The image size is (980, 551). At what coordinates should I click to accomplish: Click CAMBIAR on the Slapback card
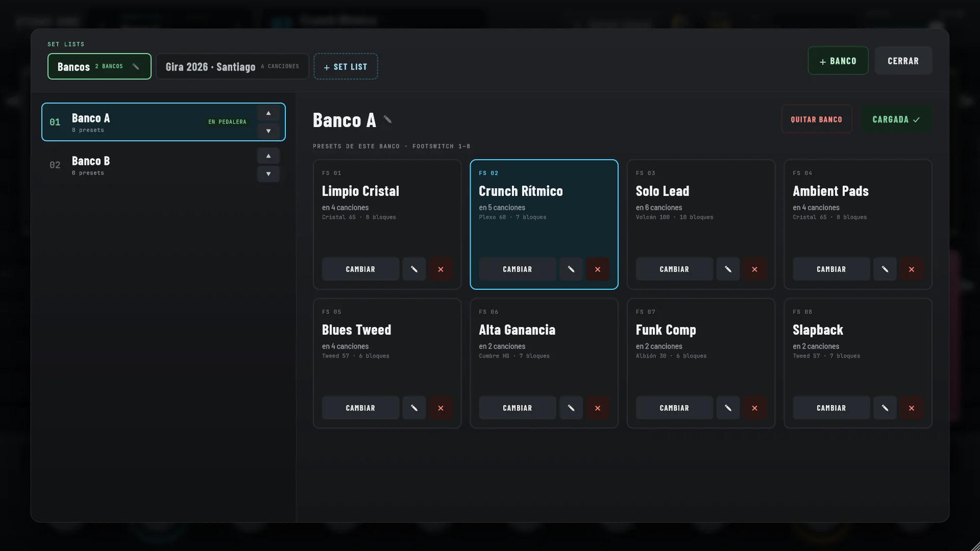pos(831,408)
